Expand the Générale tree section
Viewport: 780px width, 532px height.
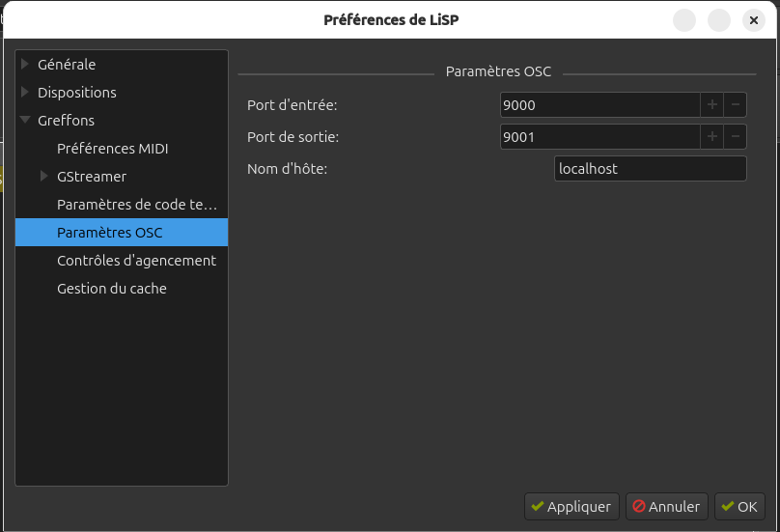25,65
